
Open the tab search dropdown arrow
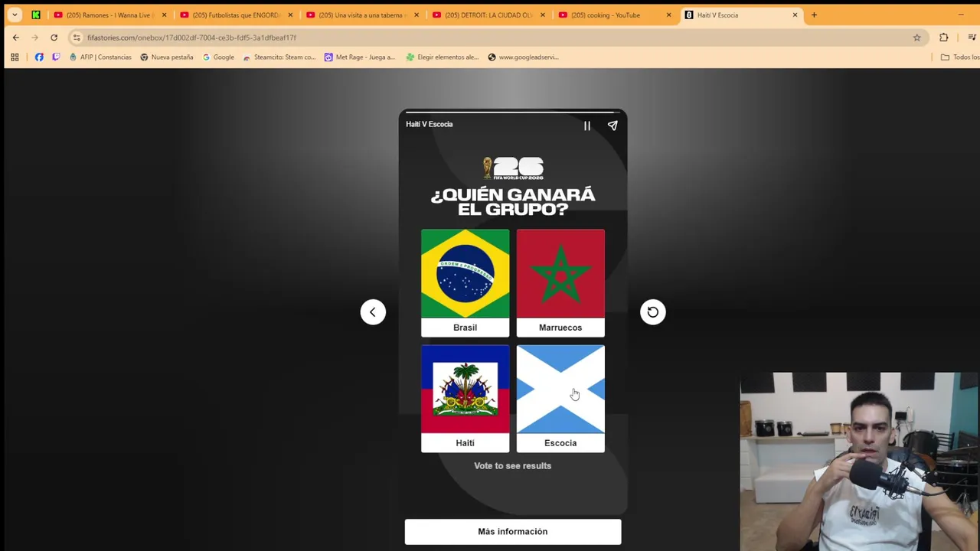point(15,15)
